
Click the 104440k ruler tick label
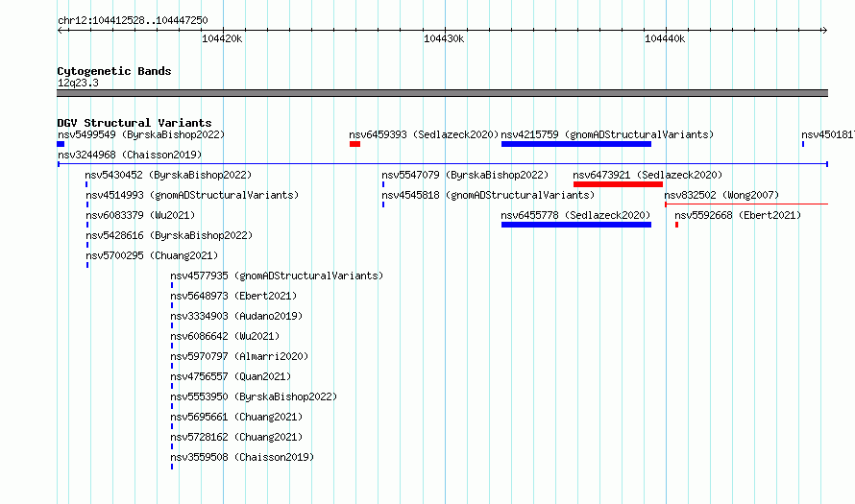click(x=665, y=38)
